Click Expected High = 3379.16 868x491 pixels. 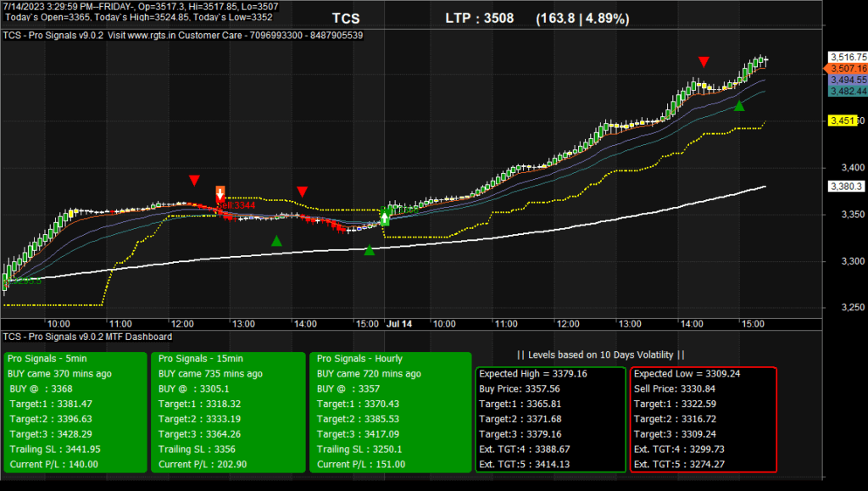coord(533,374)
